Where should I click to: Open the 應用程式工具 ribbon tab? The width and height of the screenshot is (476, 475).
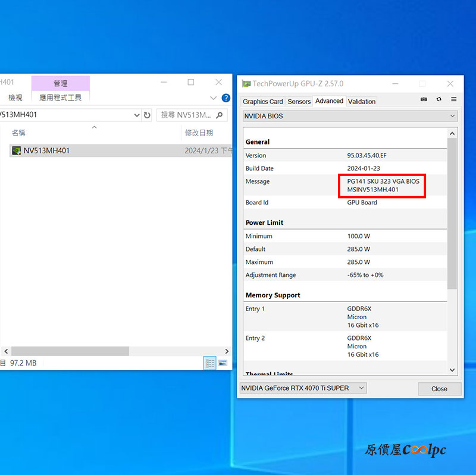(61, 97)
